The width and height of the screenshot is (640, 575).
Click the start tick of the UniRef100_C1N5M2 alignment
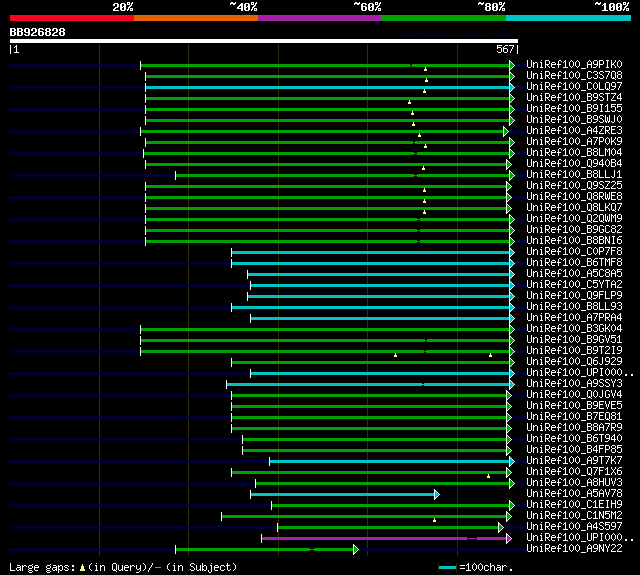(222, 517)
